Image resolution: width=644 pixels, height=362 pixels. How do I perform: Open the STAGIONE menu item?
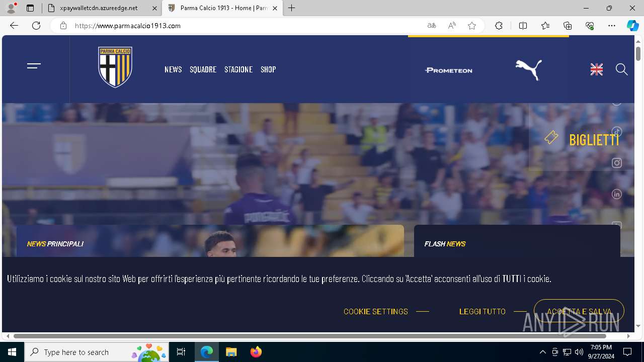(238, 69)
